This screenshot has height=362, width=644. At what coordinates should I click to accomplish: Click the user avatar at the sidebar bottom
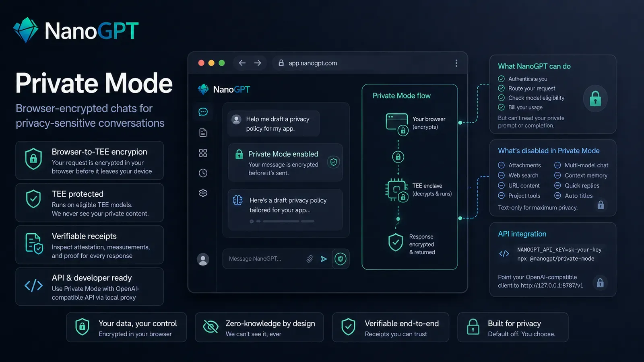point(203,259)
